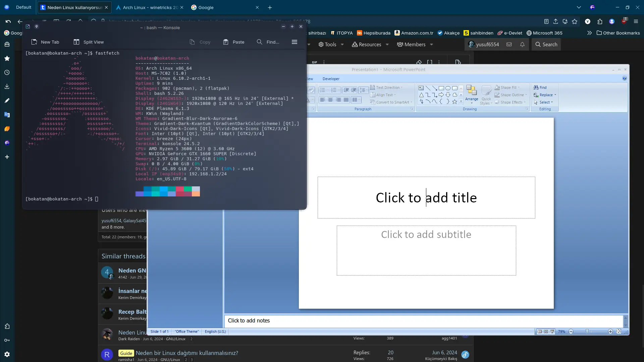Screen dimensions: 644x362
Task: Click English (U.S.) language in status bar
Action: 215,331
